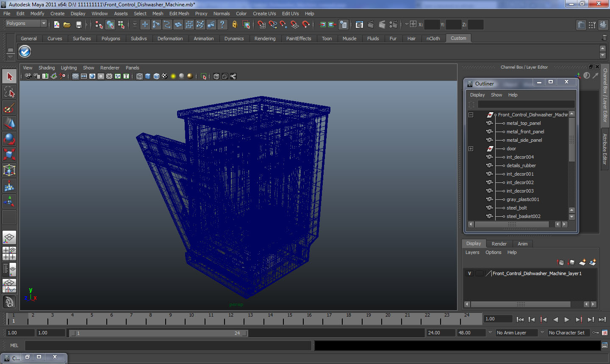Viewport: 610px width, 364px height.
Task: Select the arrow Select tool
Action: tap(9, 77)
